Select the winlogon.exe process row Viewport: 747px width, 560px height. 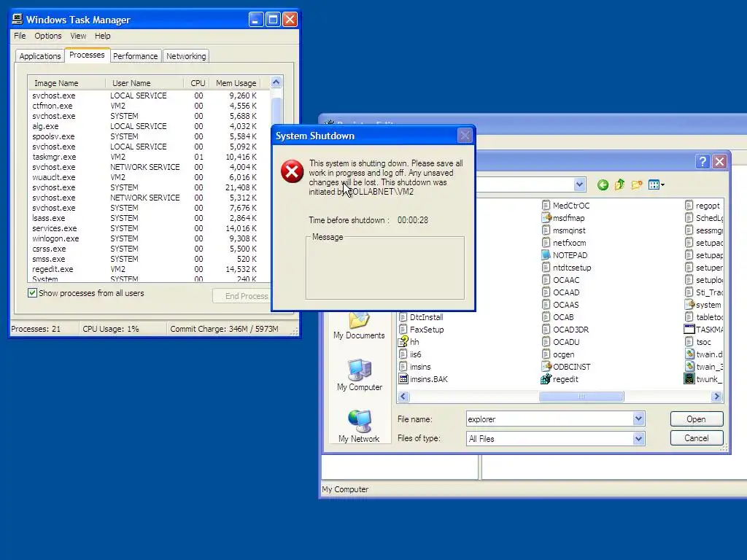[149, 238]
